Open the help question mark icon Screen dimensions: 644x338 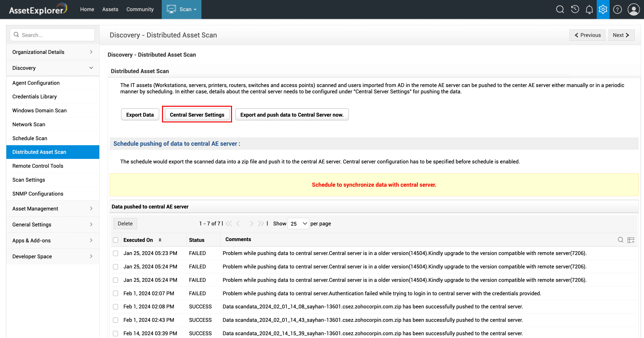click(617, 10)
